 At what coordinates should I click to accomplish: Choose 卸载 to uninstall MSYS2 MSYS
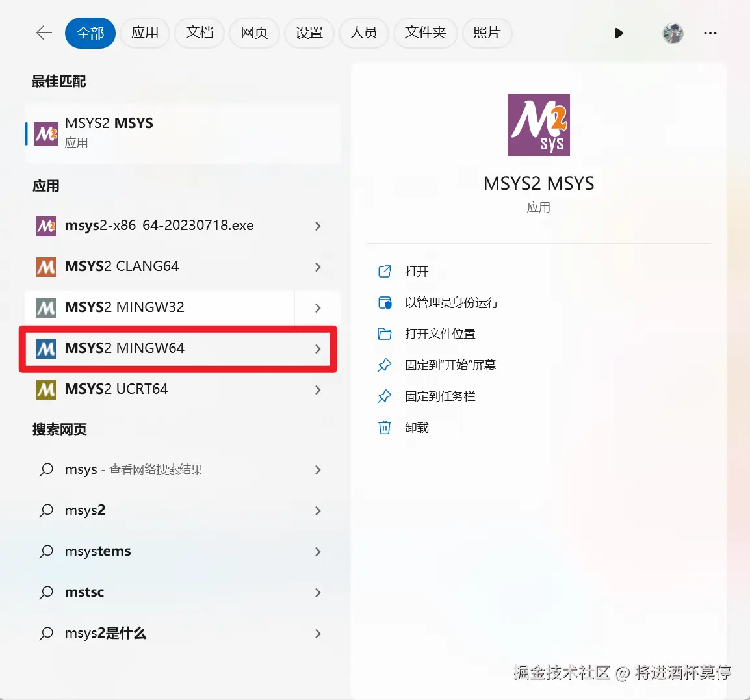(417, 427)
